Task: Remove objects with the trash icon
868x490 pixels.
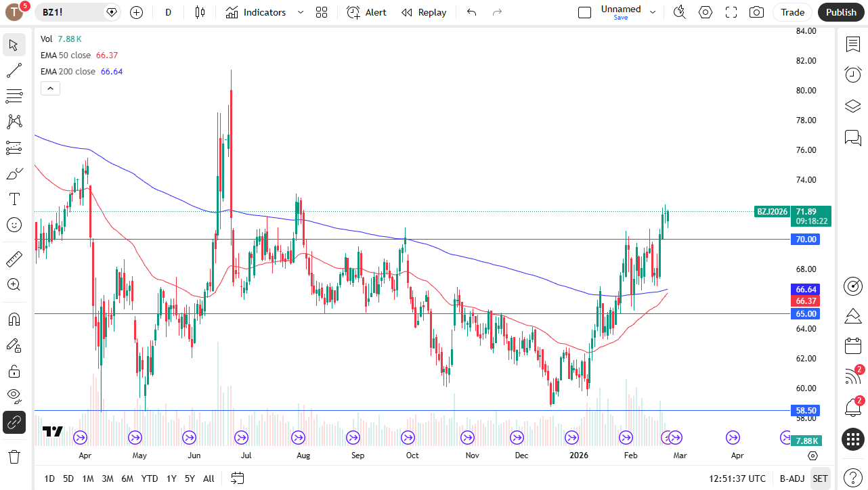Action: pyautogui.click(x=14, y=456)
